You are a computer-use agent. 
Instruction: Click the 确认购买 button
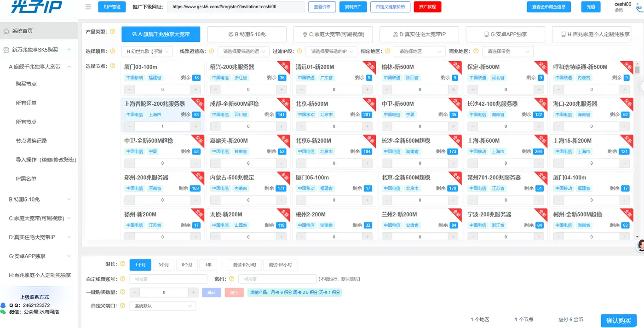tap(619, 321)
